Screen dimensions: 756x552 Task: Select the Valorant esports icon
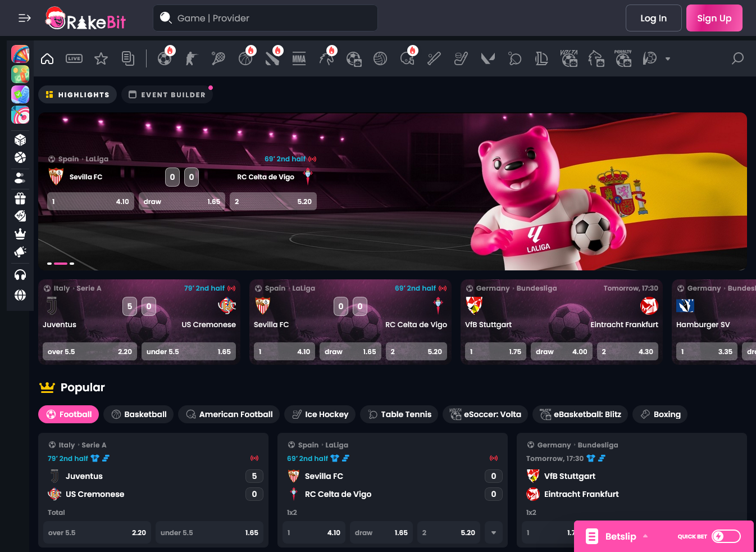[x=488, y=58]
